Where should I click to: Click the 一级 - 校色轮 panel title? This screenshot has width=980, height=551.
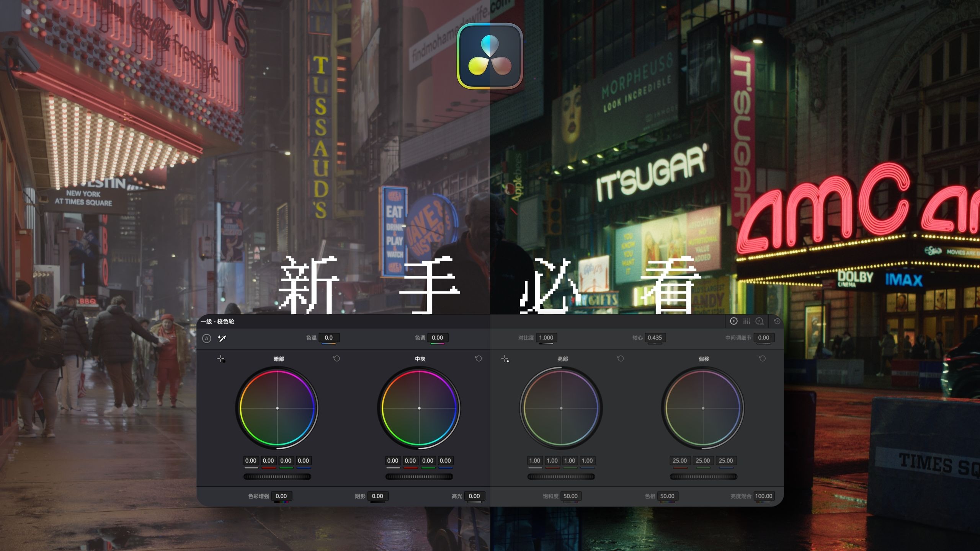pos(217,321)
